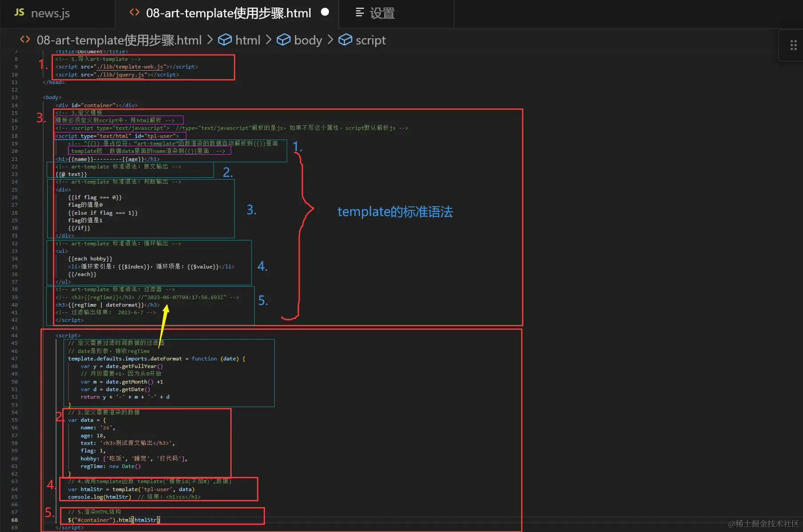This screenshot has height=532, width=803.
Task: Switch to the news.js tab
Action: (42, 13)
